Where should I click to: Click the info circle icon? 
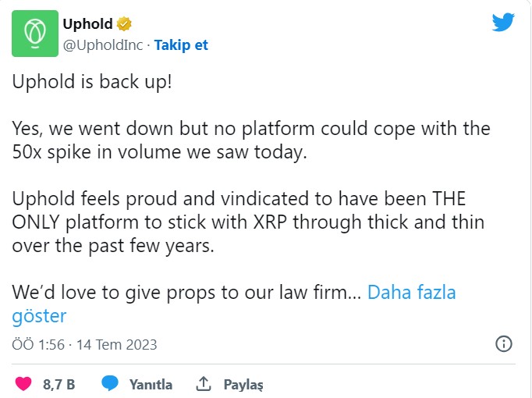coord(504,344)
